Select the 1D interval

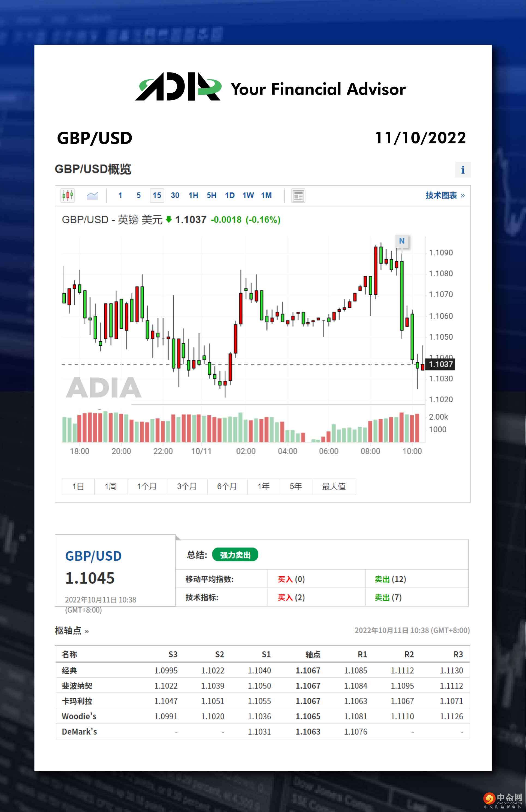pyautogui.click(x=229, y=196)
